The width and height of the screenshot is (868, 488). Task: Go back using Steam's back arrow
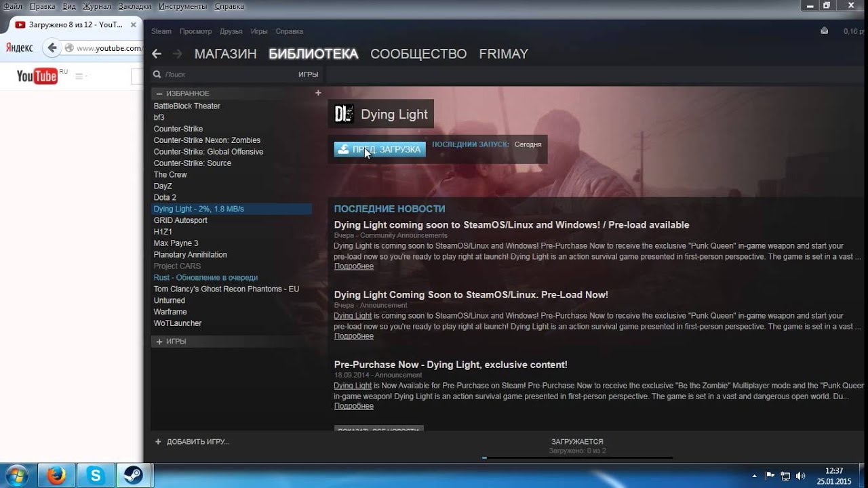tap(157, 54)
